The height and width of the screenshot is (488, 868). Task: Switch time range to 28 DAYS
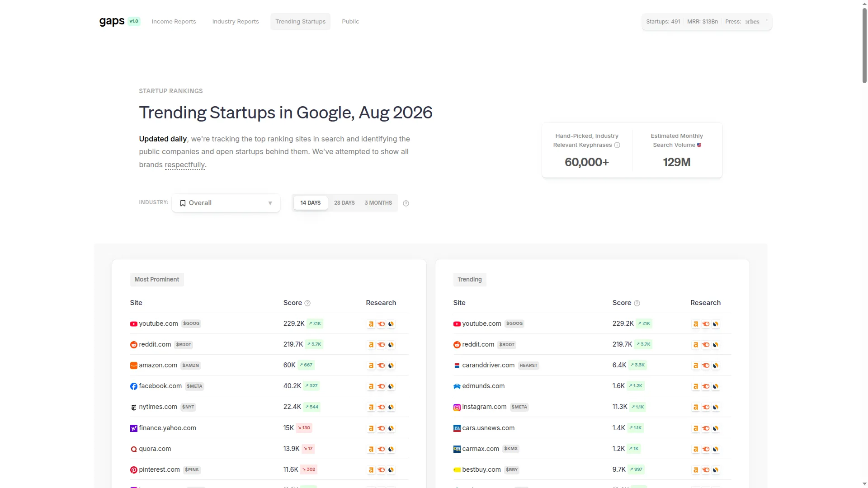(344, 203)
